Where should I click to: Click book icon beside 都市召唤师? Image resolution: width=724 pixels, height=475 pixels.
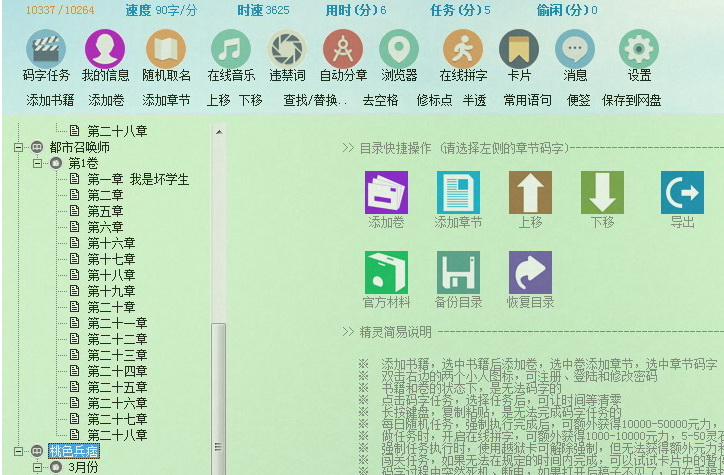coord(37,147)
